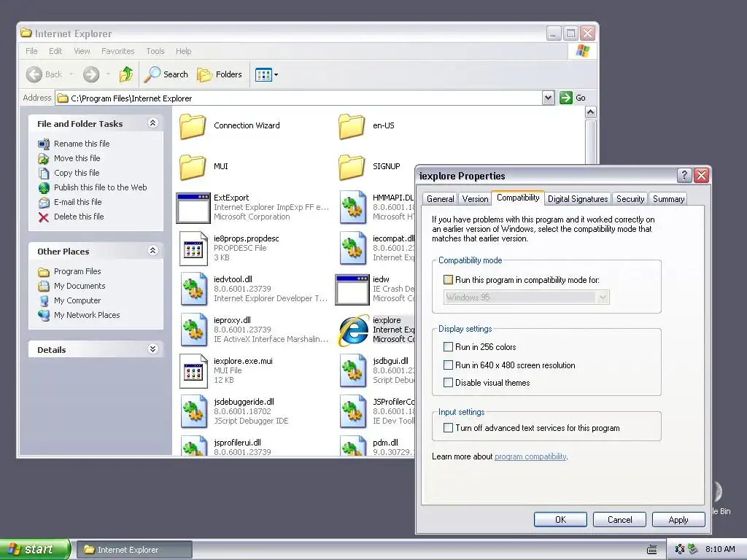The height and width of the screenshot is (560, 747).
Task: Open the File menu
Action: tap(31, 51)
